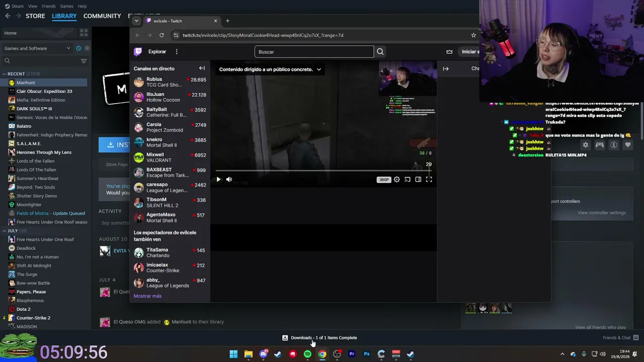The height and width of the screenshot is (362, 644).
Task: Go to Steam LIBRARY tab
Action: tap(64, 16)
